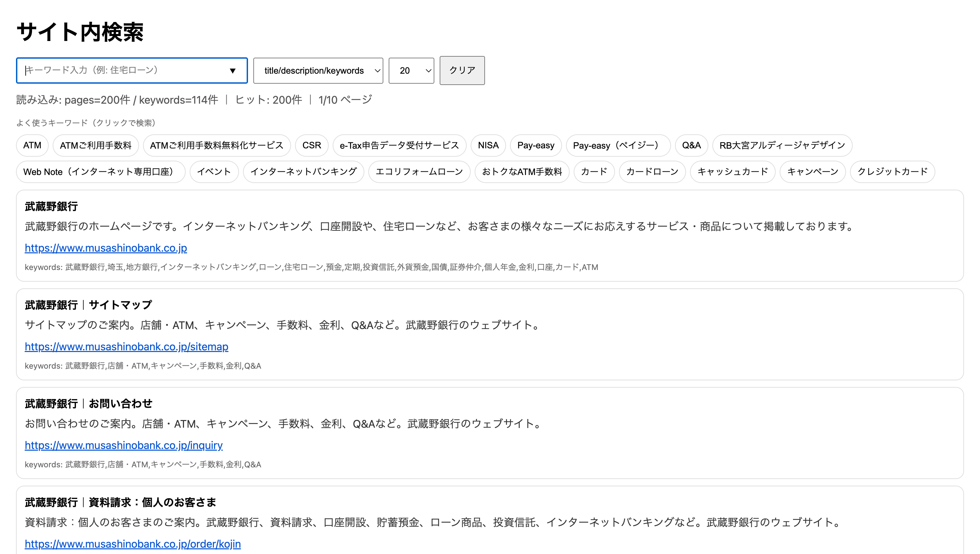Click inside the keyword search input field
The width and height of the screenshot is (980, 554).
click(114, 70)
